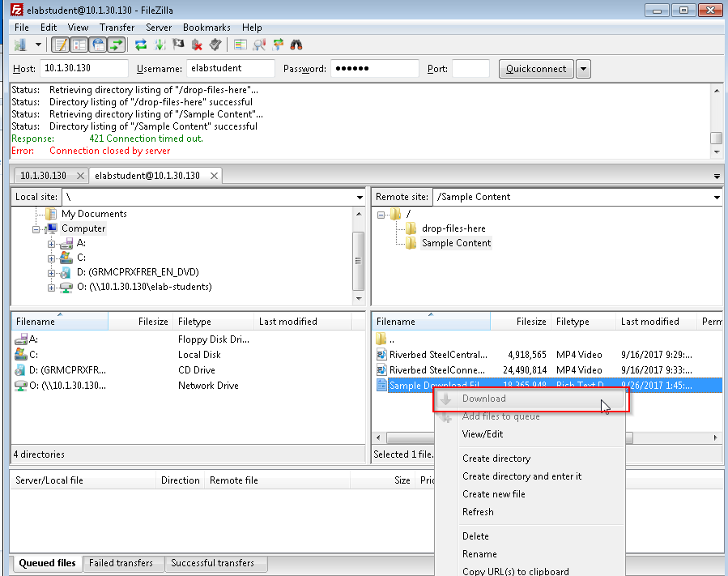728x576 pixels.
Task: Select drop-files-here remote folder
Action: pos(453,228)
